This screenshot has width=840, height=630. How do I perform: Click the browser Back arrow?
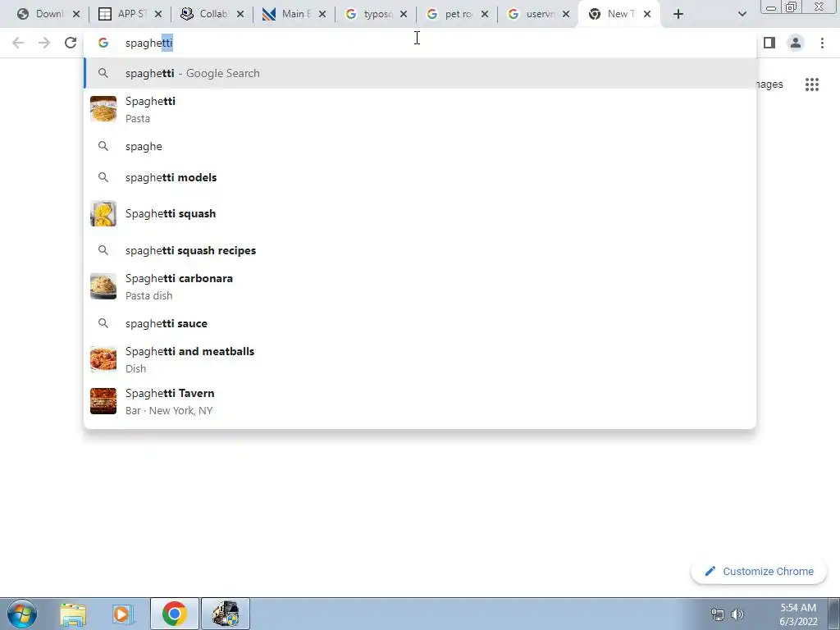[18, 43]
